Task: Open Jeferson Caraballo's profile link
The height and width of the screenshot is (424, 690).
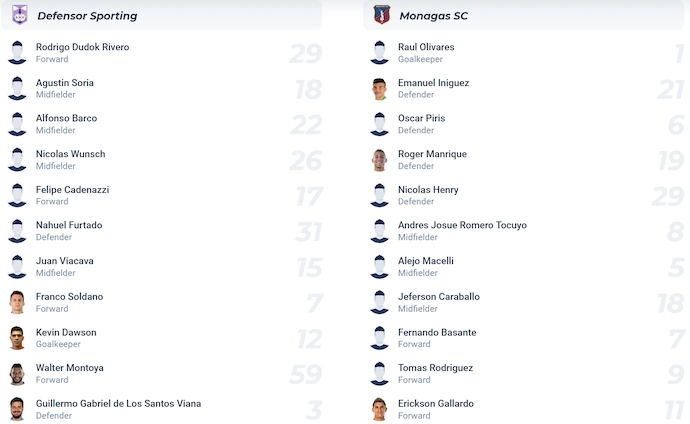Action: 438,297
